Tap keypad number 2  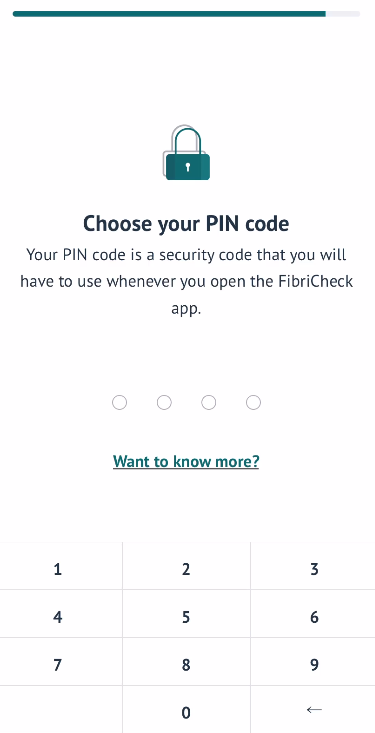[187, 566]
